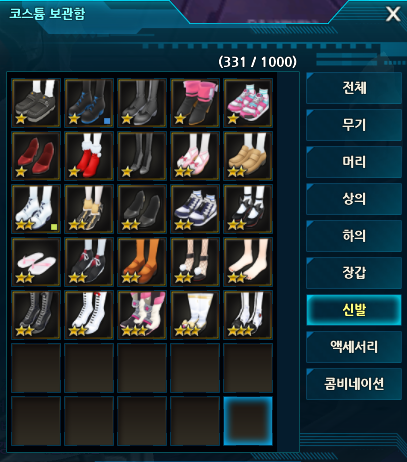Pick the pink and white sneakers item
The image size is (407, 462).
(x=248, y=103)
